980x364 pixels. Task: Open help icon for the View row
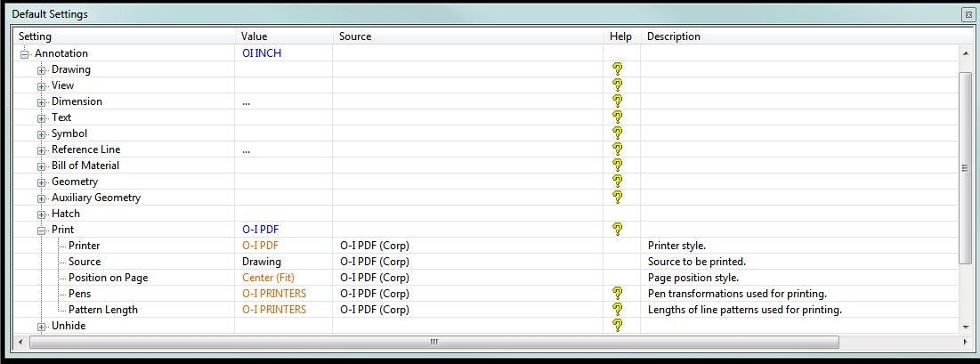coord(618,85)
